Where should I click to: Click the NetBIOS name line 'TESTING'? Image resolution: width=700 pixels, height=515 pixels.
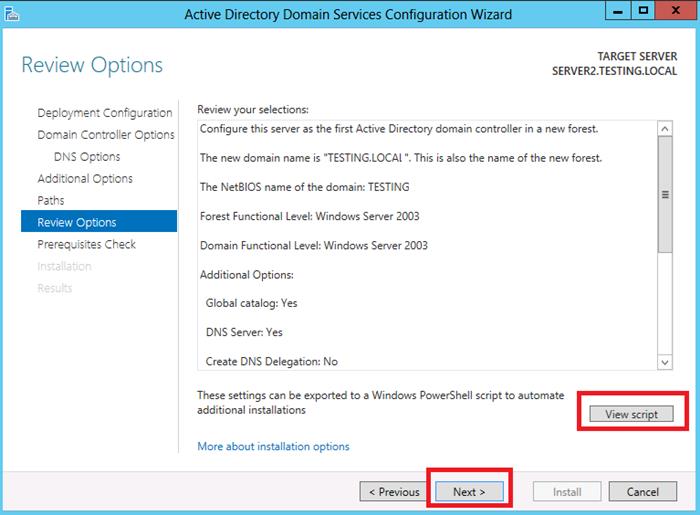(x=304, y=187)
